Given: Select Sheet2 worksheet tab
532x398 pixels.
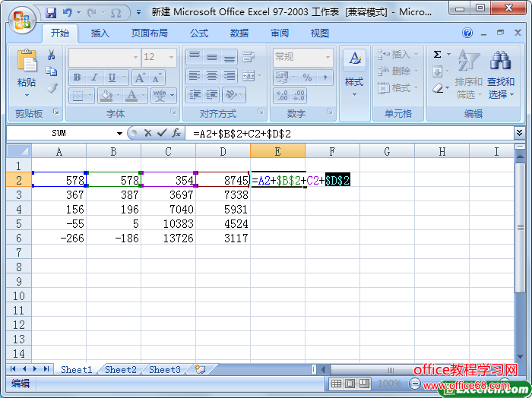Looking at the screenshot, I should (x=120, y=370).
